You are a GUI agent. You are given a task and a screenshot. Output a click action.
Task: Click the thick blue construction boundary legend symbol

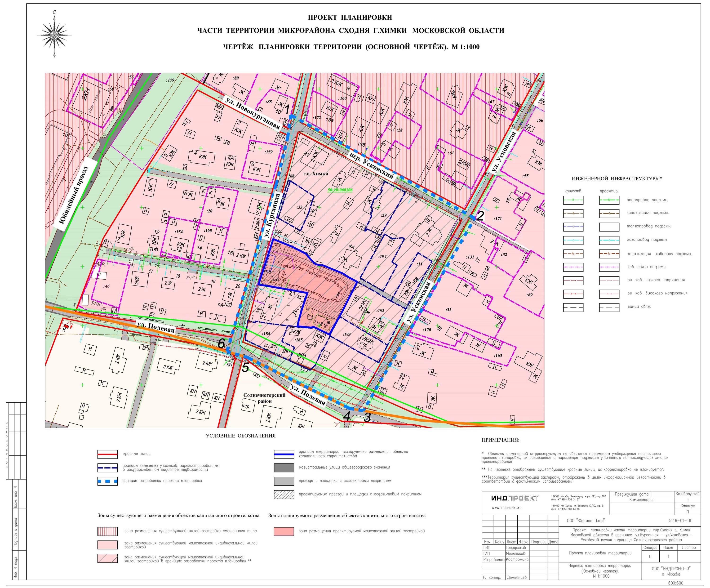pos(284,454)
